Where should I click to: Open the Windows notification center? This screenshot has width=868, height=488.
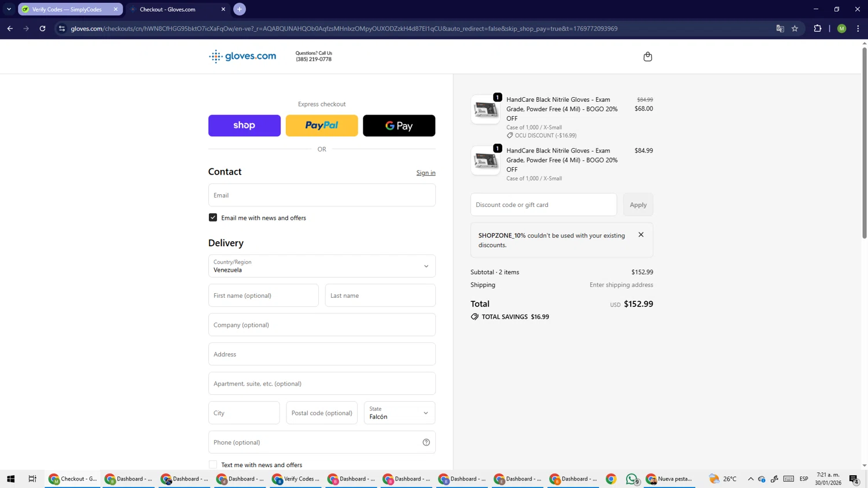[854, 479]
